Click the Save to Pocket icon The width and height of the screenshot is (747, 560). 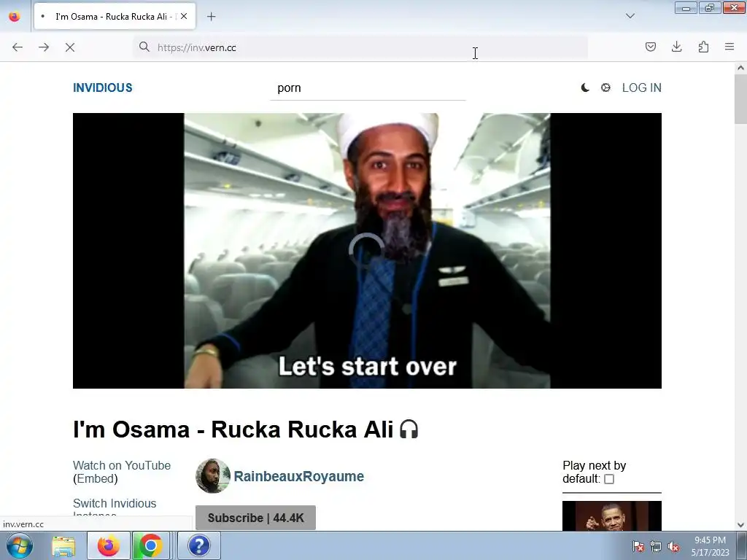651,47
